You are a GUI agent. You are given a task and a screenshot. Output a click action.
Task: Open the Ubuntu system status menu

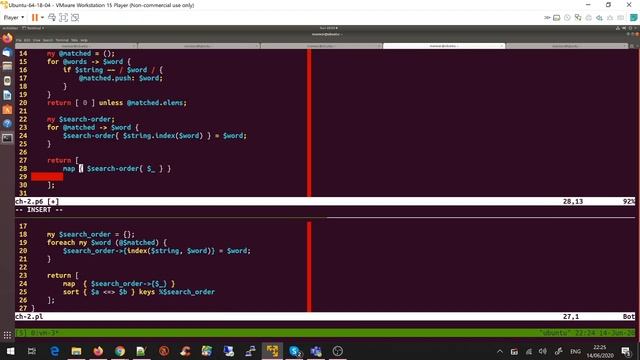pyautogui.click(x=628, y=28)
